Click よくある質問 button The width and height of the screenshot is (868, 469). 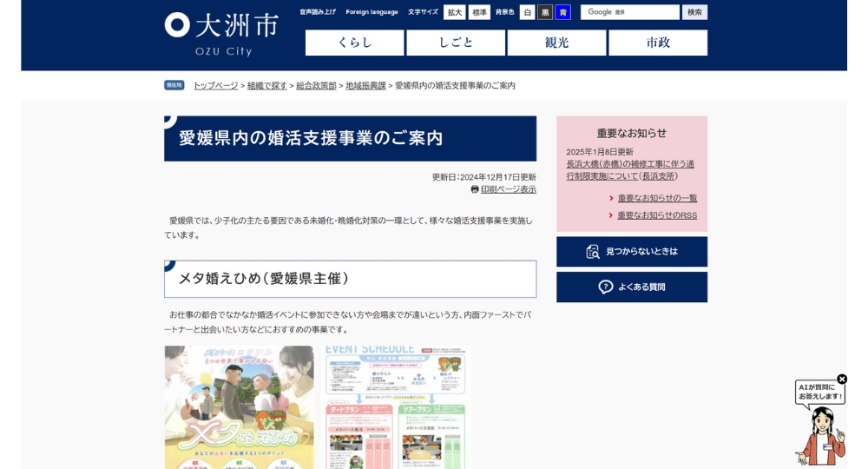tap(632, 287)
